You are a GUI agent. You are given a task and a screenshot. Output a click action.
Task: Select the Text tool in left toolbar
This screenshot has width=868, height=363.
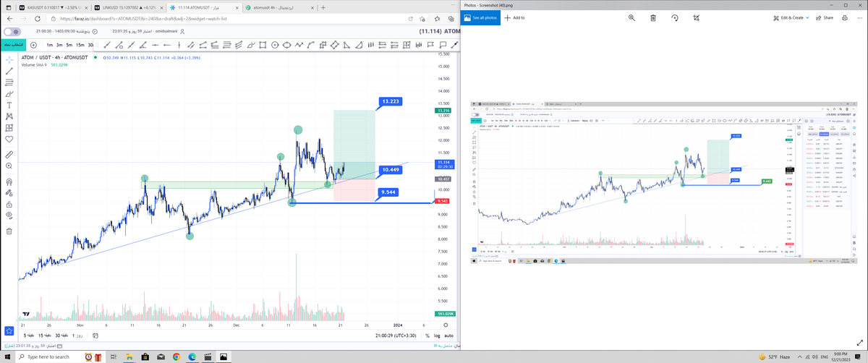pyautogui.click(x=9, y=105)
